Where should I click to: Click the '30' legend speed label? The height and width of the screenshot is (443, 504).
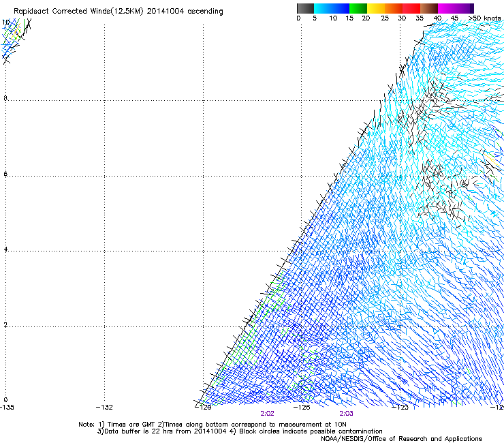point(402,18)
